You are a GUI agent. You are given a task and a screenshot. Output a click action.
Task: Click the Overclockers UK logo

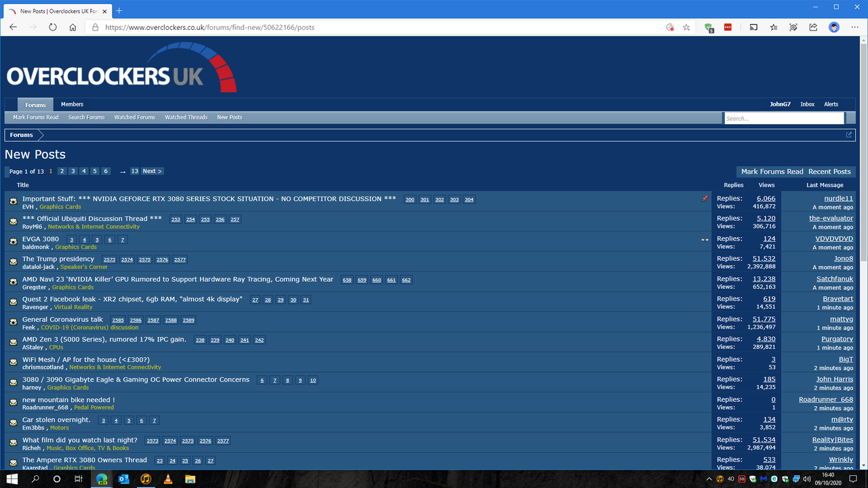[x=121, y=68]
